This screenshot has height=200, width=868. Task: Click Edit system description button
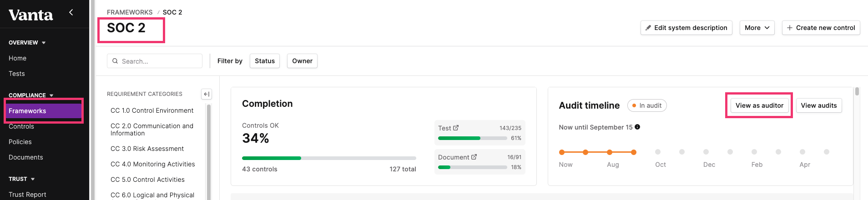[686, 28]
